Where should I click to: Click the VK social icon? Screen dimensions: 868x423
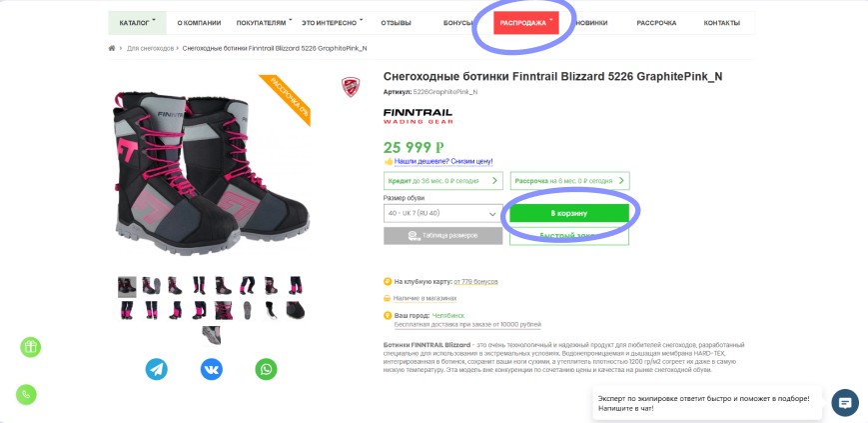211,369
